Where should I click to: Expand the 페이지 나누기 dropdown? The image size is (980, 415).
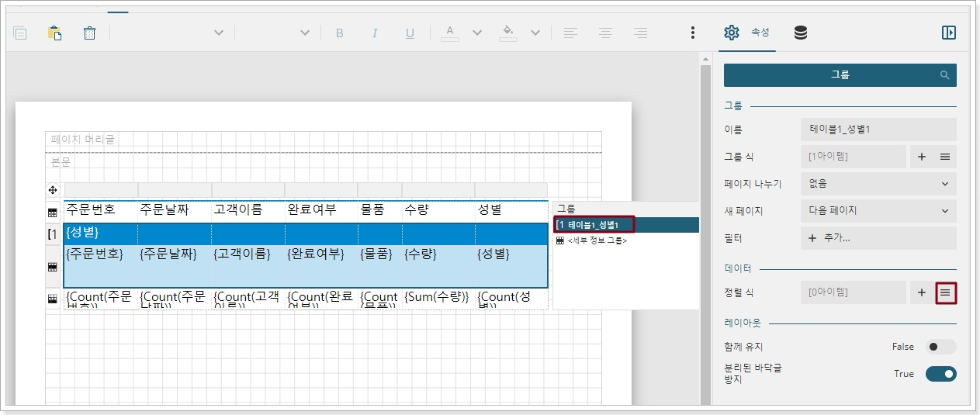coord(878,184)
